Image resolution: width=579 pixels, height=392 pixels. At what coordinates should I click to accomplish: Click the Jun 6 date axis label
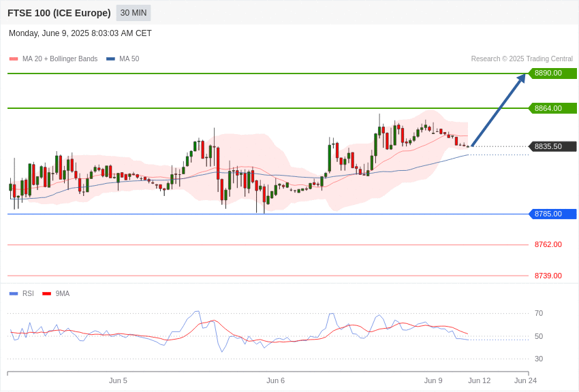(x=275, y=380)
